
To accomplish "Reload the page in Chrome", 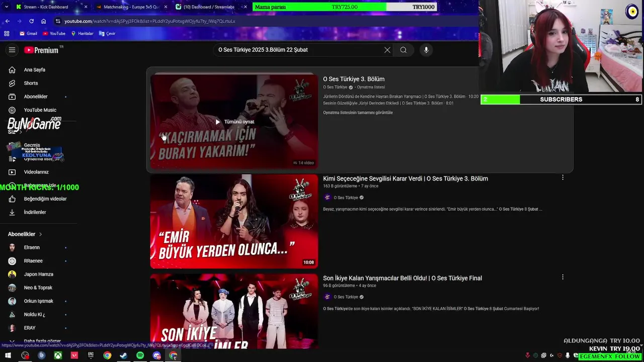I will coord(31,21).
